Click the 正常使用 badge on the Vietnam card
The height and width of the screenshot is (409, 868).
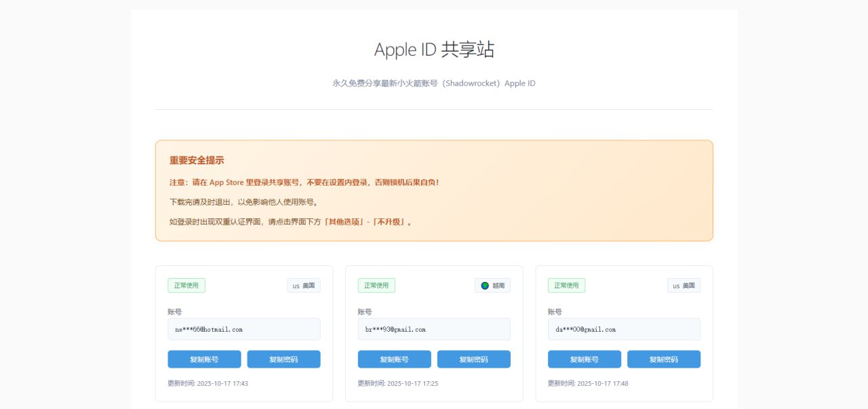(x=376, y=285)
